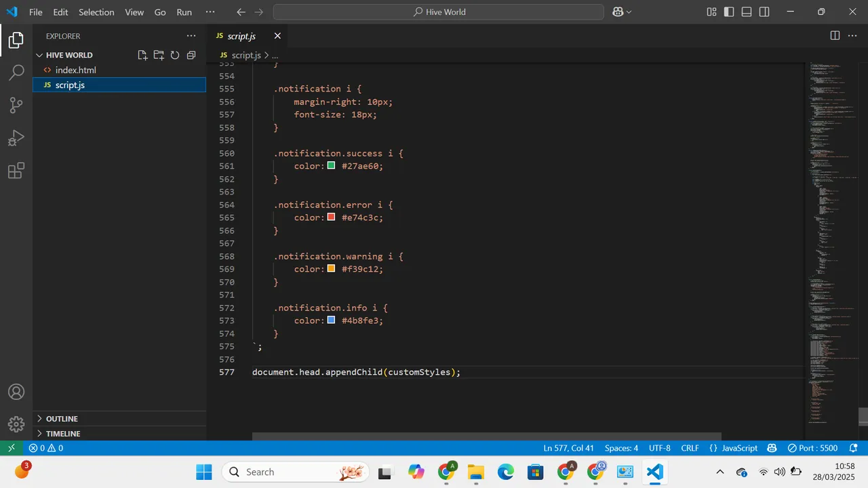Open Explorer views and more actions
Screen dimensions: 868x488
click(x=191, y=36)
